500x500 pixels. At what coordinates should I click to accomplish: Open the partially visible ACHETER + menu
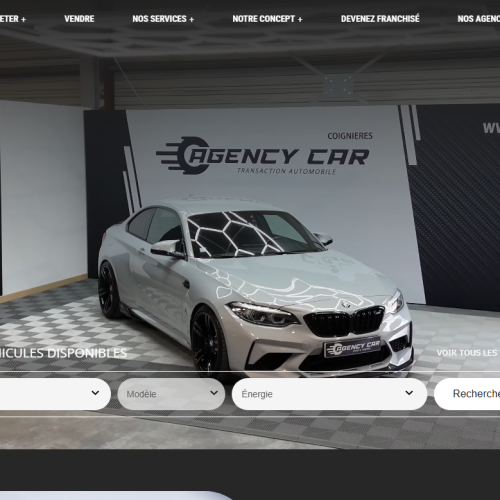click(x=13, y=19)
